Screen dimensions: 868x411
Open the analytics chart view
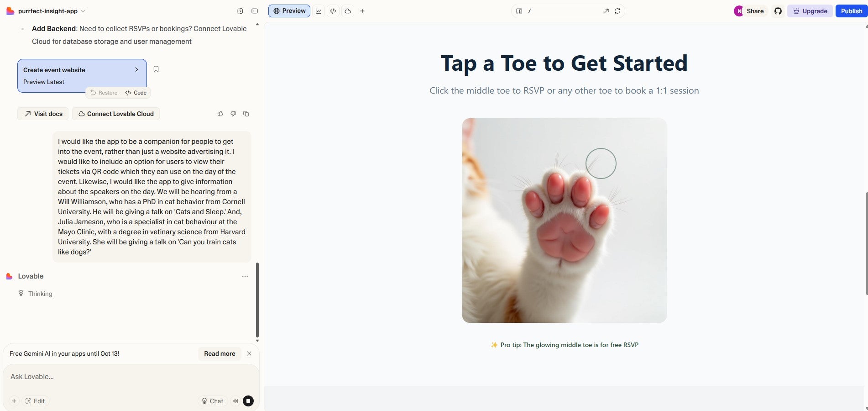[319, 11]
